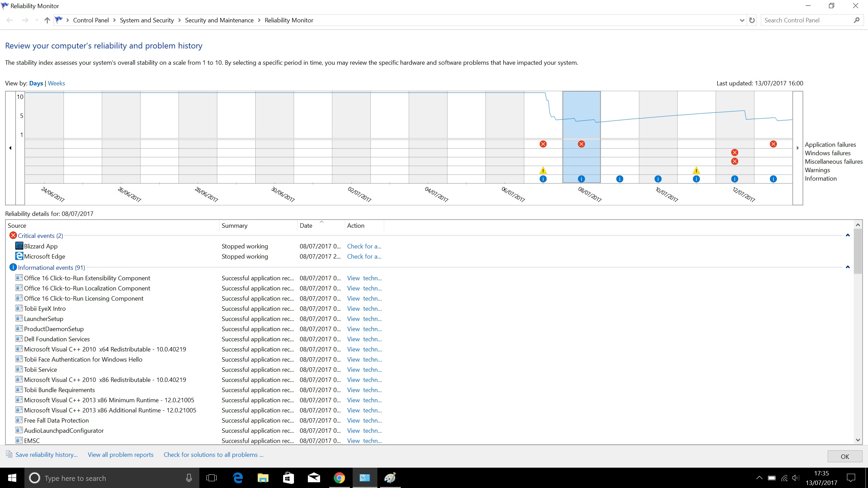
Task: Expand the chevron after Security and Maintenance breadcrumb
Action: point(259,20)
